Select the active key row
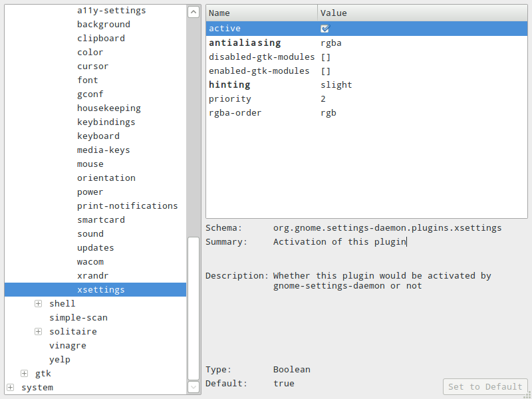This screenshot has width=532, height=399. point(367,29)
